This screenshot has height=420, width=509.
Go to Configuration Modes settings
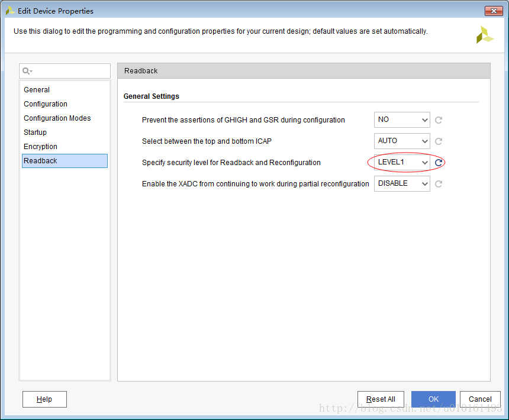click(x=57, y=118)
